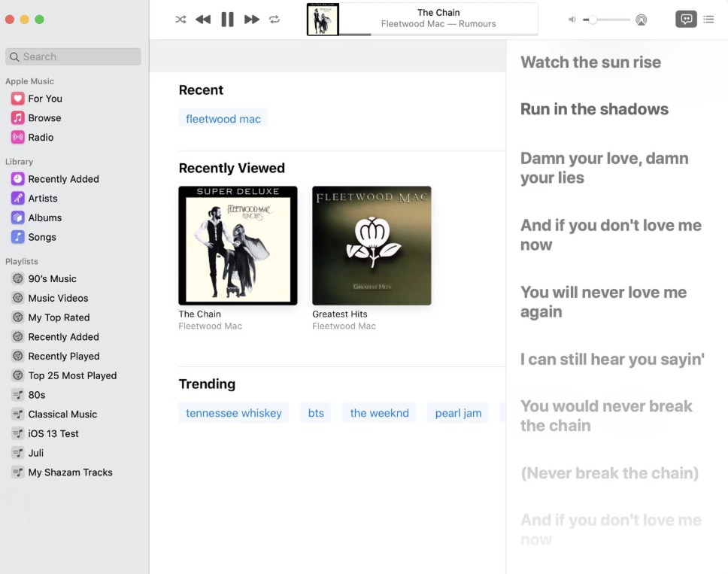Screen dimensions: 728x574
Task: Rewind to the previous track
Action: 203,20
